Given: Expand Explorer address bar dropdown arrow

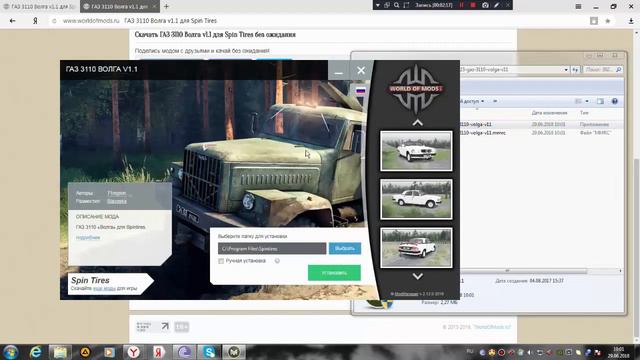Looking at the screenshot, I should tap(566, 70).
